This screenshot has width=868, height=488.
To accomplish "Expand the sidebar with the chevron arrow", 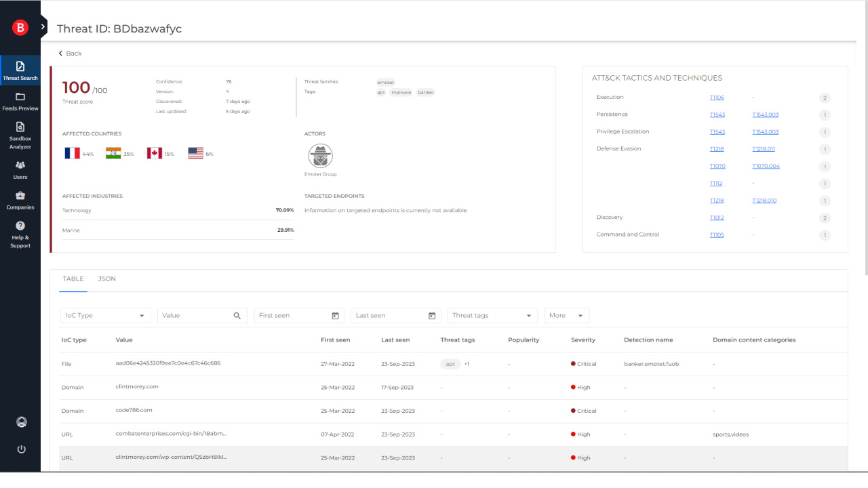I will 43,28.
